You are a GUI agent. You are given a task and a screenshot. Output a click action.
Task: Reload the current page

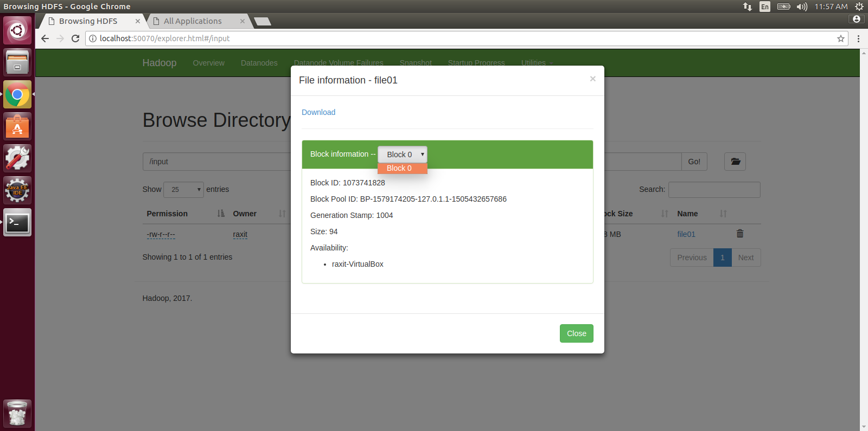(75, 38)
